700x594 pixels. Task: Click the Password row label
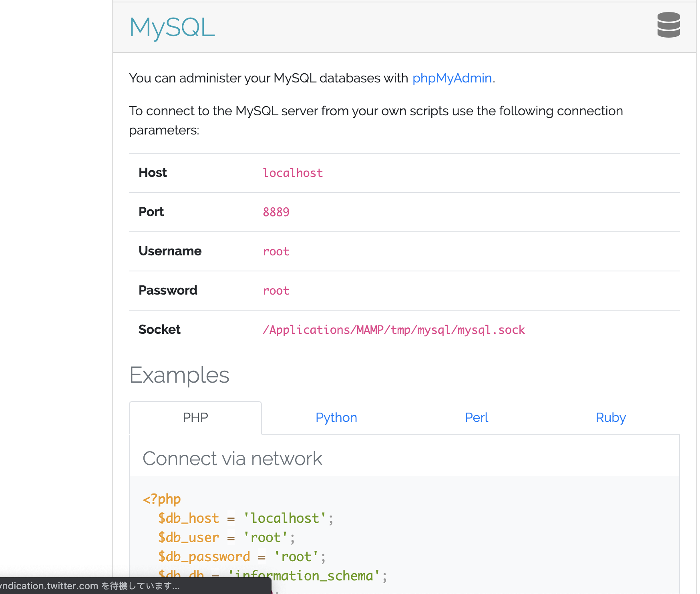point(168,290)
